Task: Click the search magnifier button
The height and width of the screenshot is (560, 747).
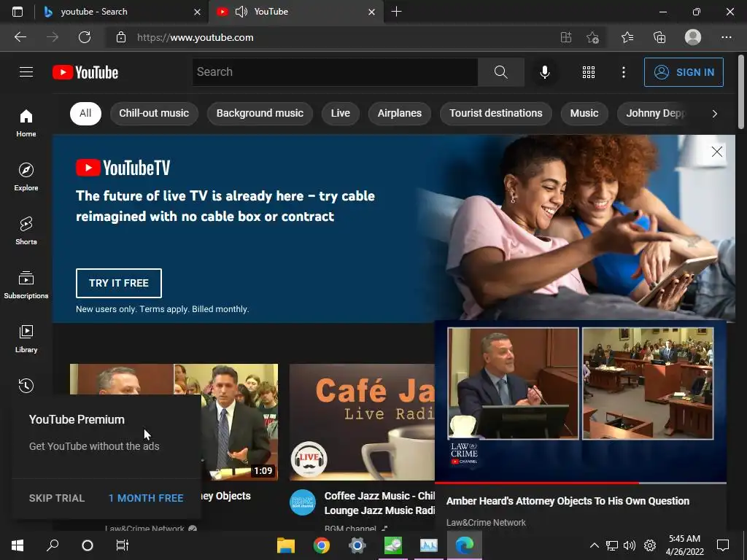Action: click(500, 72)
